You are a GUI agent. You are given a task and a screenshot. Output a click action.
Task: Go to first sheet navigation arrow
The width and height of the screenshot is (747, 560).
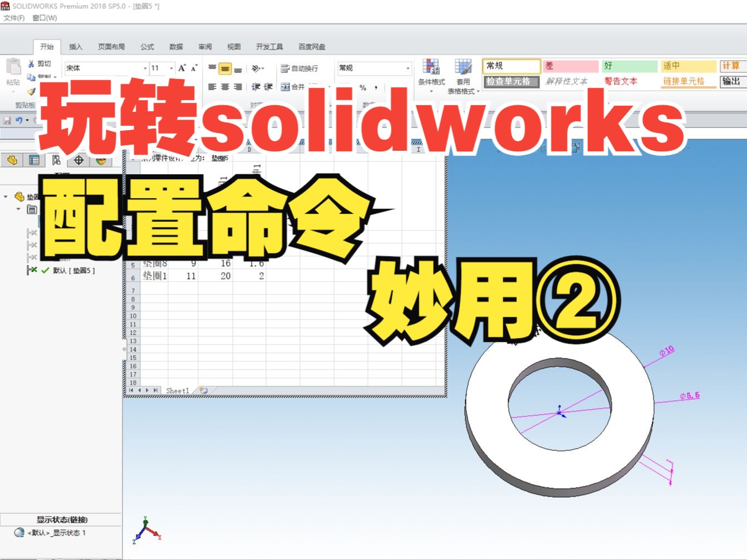[x=131, y=391]
